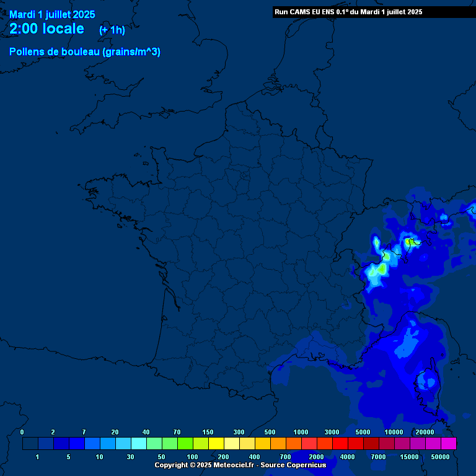Click the '2000' legend scale label
Image resolution: width=476 pixels, height=476 pixels.
316,457
